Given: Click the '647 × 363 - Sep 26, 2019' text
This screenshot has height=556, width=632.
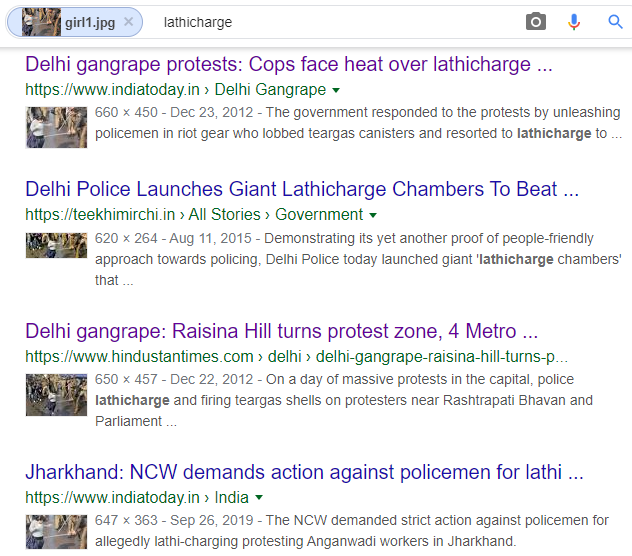Looking at the screenshot, I should tap(174, 521).
